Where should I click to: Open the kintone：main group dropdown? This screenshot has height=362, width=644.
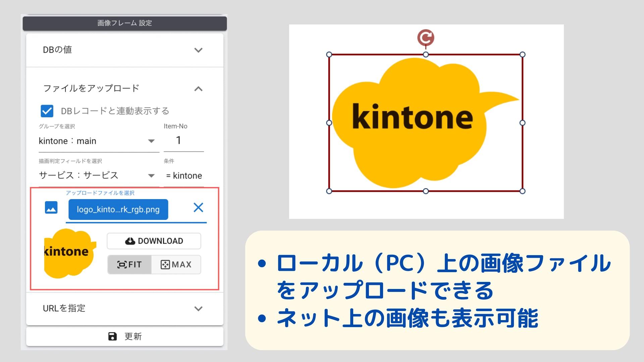pos(99,141)
